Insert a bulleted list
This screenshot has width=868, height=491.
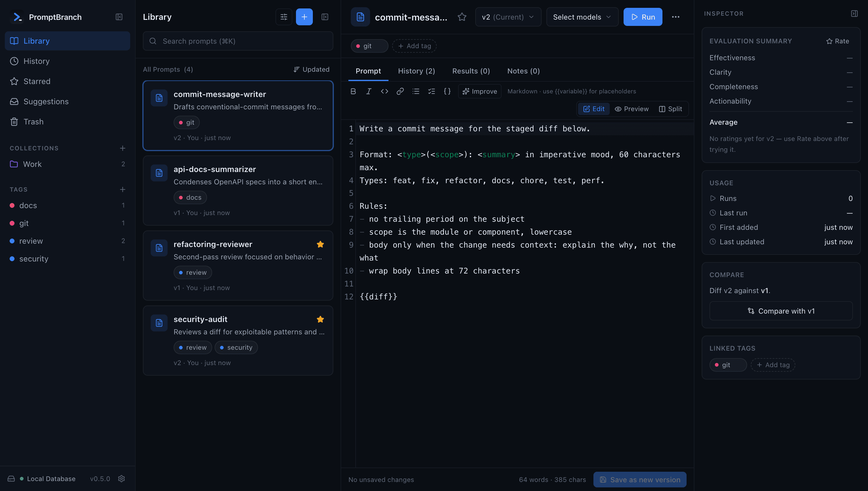tap(416, 91)
